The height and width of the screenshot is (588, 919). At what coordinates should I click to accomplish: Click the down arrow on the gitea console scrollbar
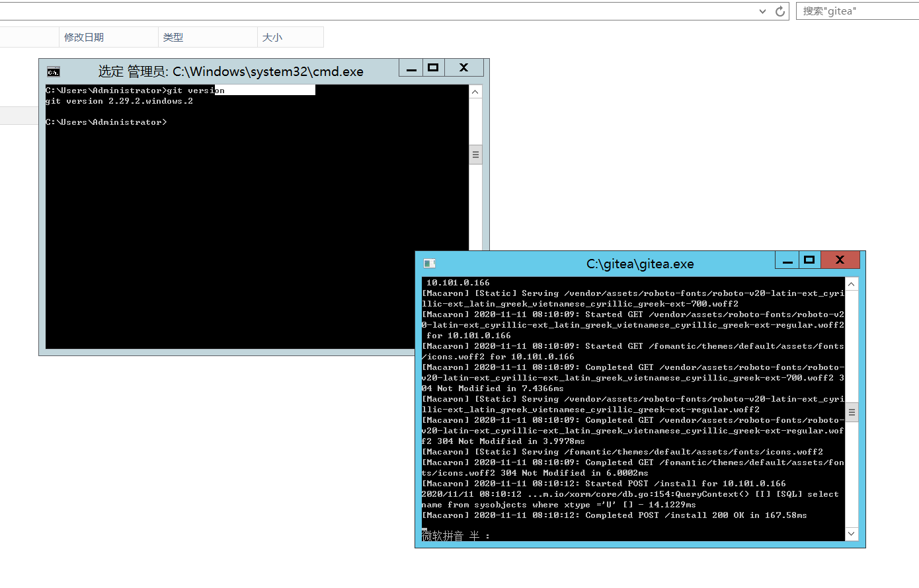(852, 533)
